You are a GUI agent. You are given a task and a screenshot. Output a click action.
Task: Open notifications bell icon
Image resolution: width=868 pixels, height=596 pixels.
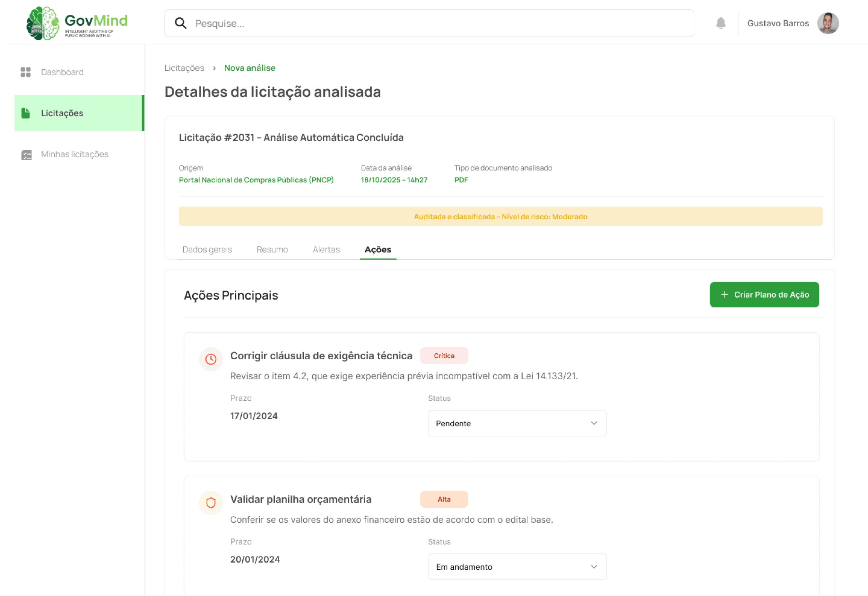(x=720, y=23)
